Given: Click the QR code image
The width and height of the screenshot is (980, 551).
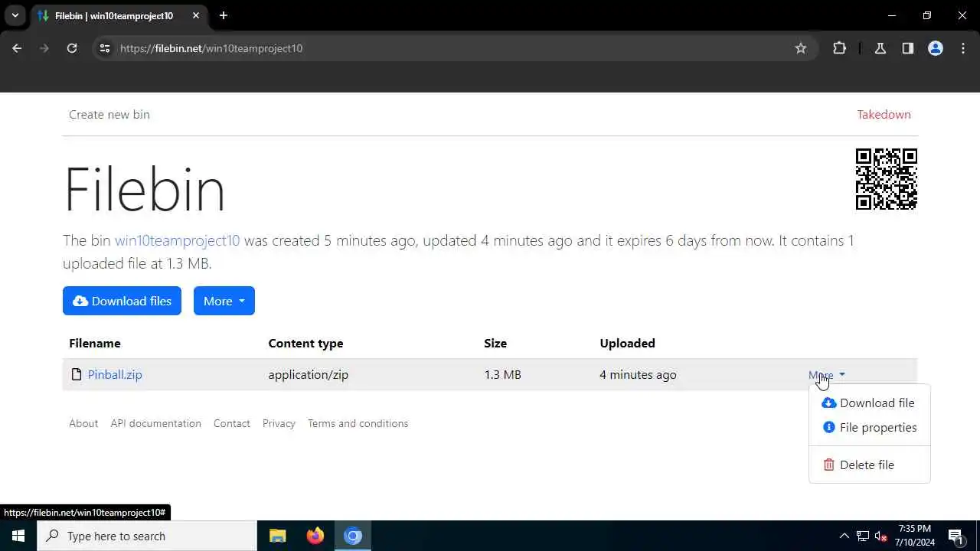Looking at the screenshot, I should [x=886, y=179].
